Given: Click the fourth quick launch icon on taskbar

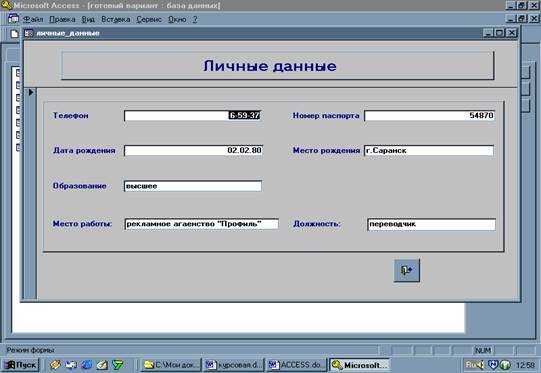Looking at the screenshot, I should (x=102, y=365).
